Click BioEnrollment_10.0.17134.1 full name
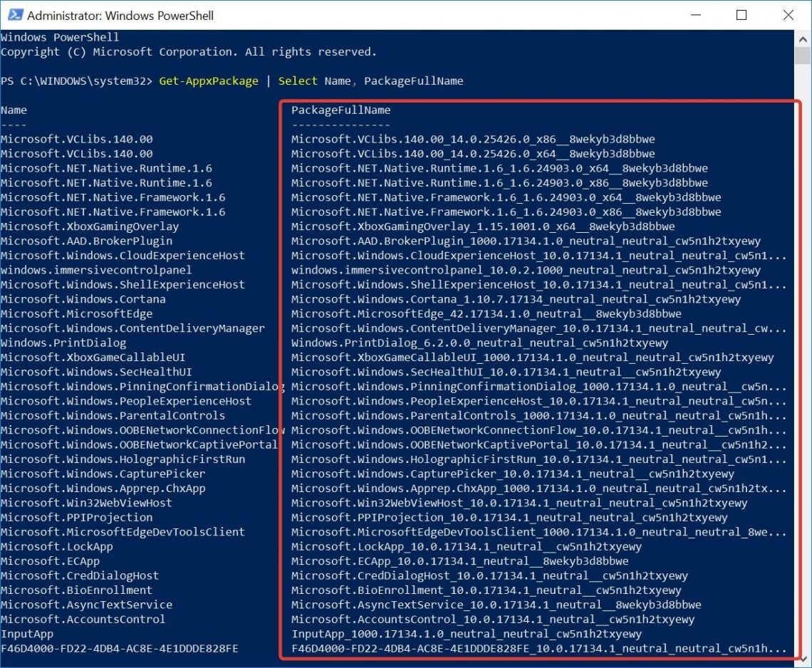The height and width of the screenshot is (668, 812). 486,589
